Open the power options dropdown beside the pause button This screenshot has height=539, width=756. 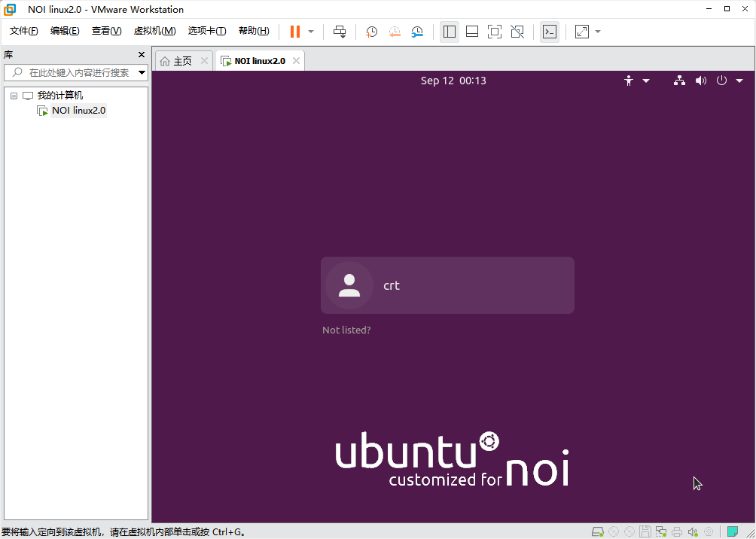(x=311, y=32)
